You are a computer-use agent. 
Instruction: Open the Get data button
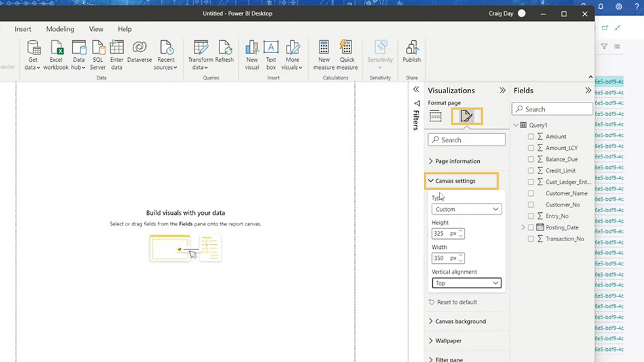[32, 55]
